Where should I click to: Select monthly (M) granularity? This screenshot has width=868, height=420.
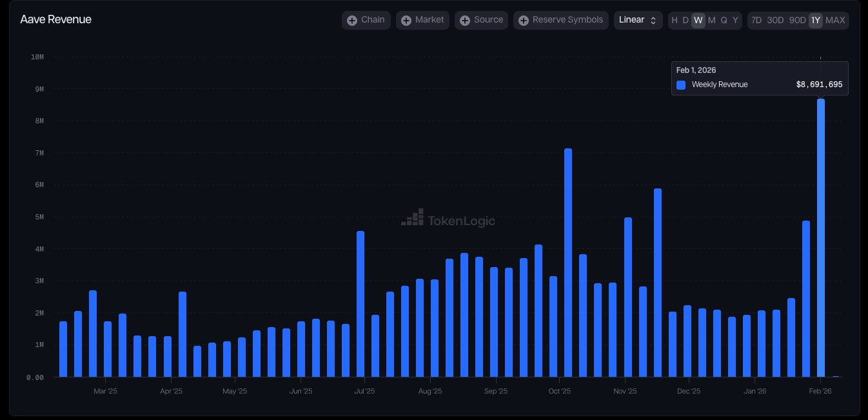711,20
